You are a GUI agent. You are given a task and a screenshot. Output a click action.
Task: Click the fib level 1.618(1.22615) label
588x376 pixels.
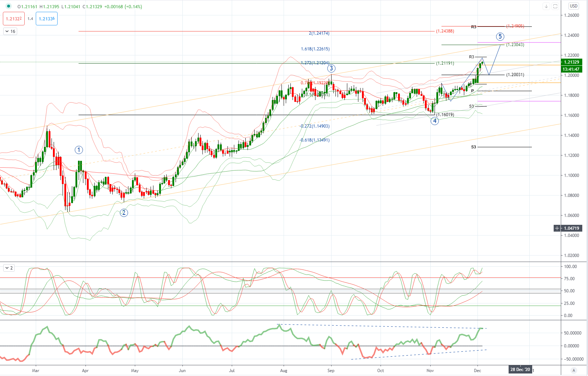pos(315,49)
